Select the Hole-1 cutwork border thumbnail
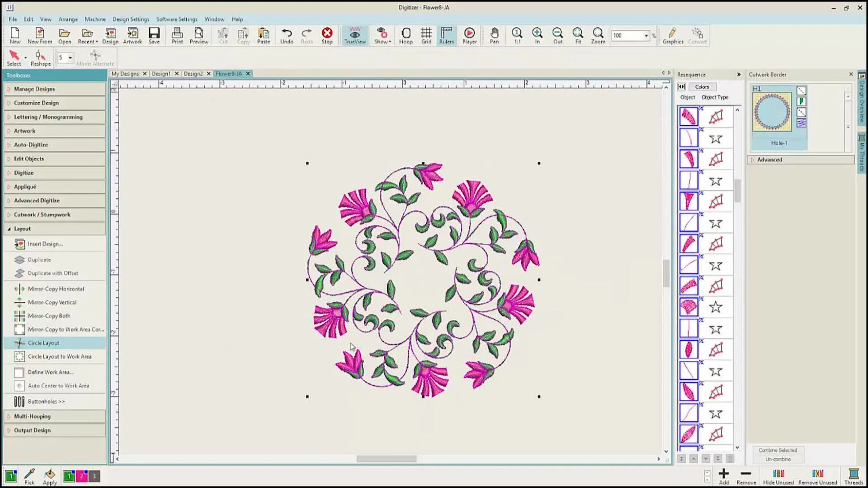868x488 pixels. tap(779, 117)
